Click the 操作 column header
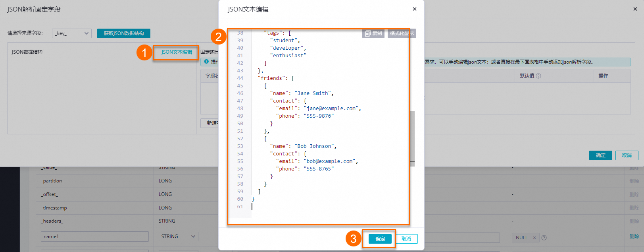This screenshot has height=252, width=644. pyautogui.click(x=603, y=76)
